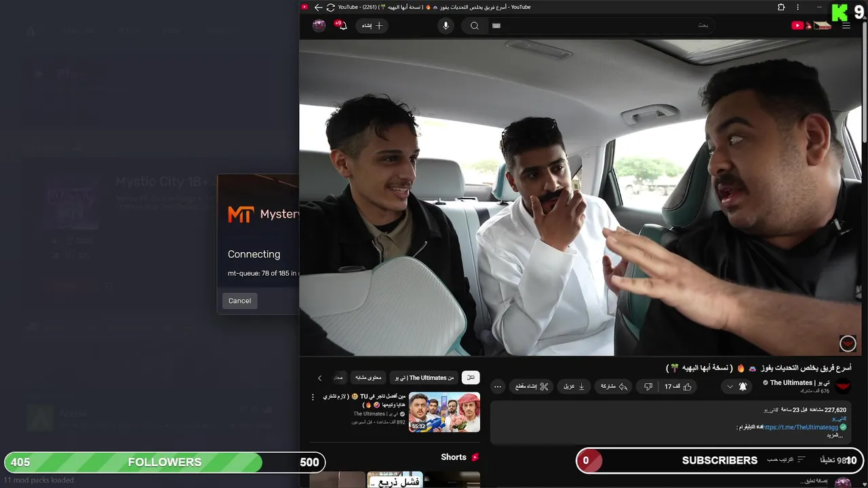Open The Ultimates channel avatar
This screenshot has width=868, height=488.
click(x=843, y=386)
